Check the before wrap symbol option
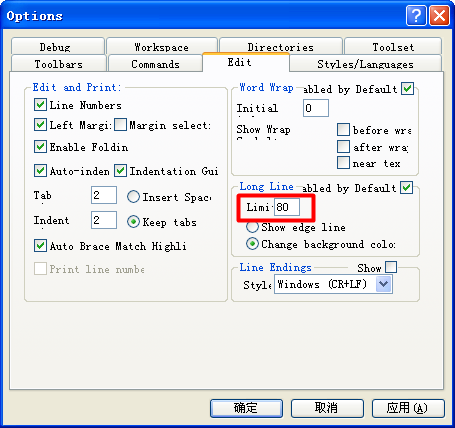455x428 pixels. click(343, 130)
